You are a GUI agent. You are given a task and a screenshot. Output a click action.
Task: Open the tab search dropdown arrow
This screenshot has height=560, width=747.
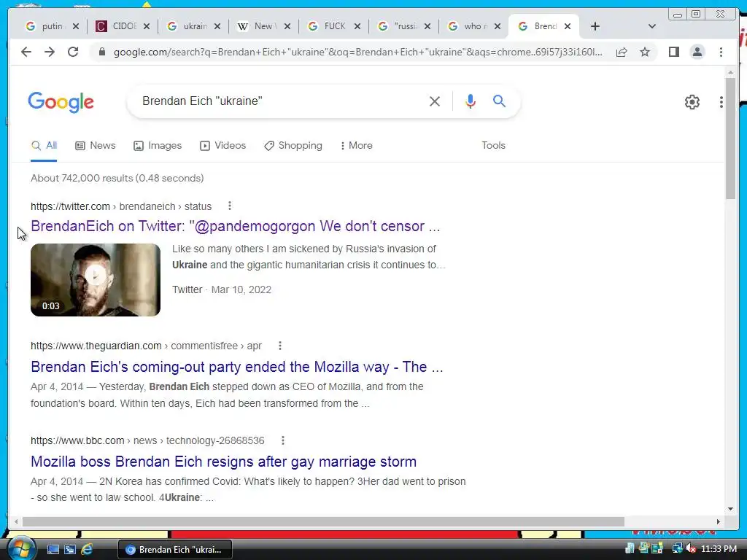(652, 26)
